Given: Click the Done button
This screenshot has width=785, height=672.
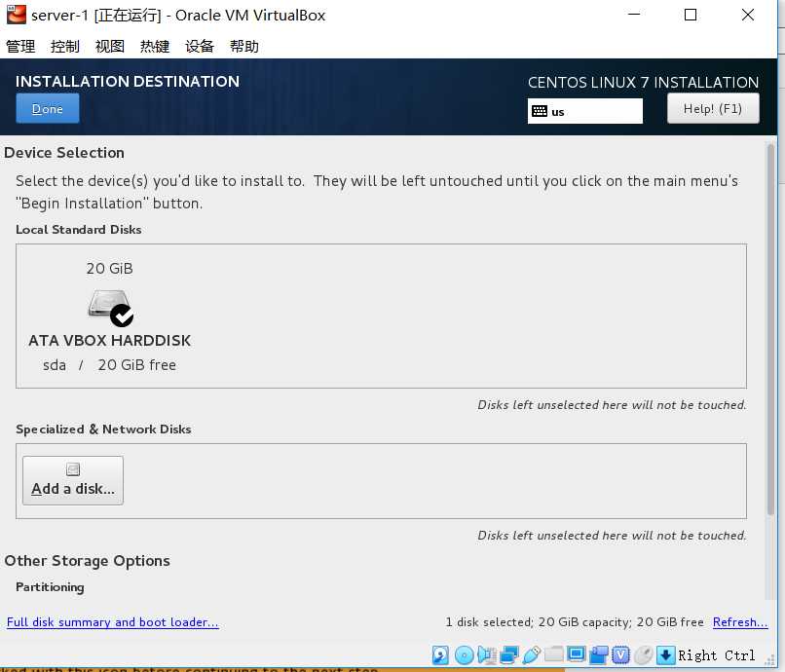Looking at the screenshot, I should 48,109.
